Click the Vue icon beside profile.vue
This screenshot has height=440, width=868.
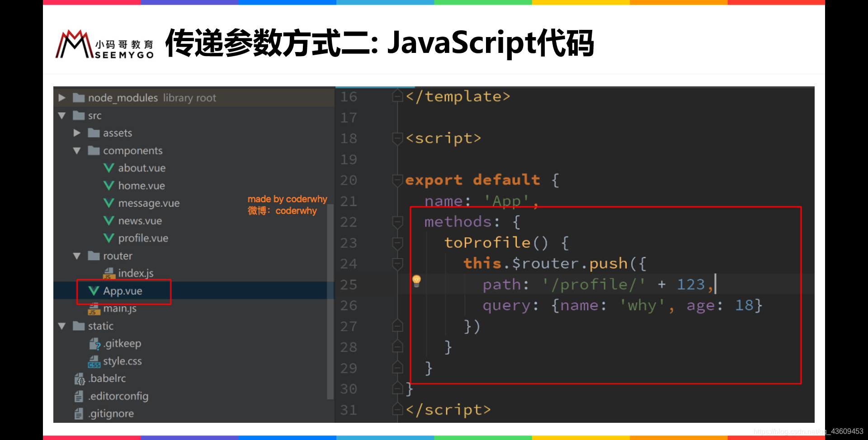[108, 238]
